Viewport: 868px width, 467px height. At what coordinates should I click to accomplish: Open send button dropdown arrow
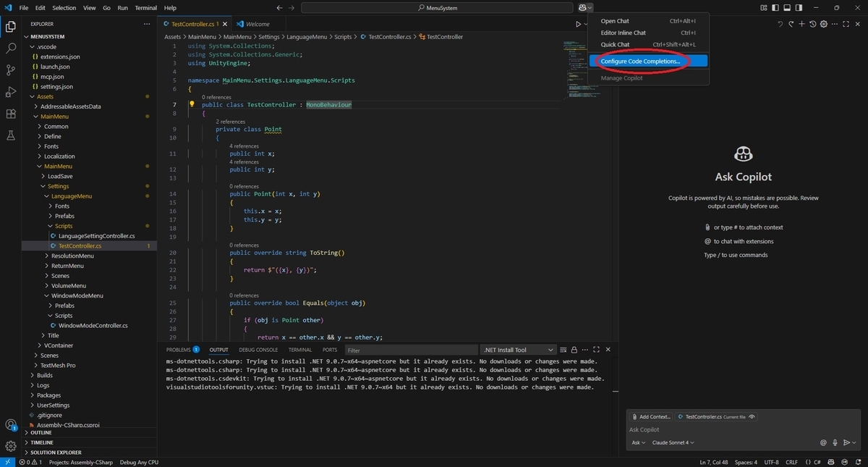tap(855, 442)
